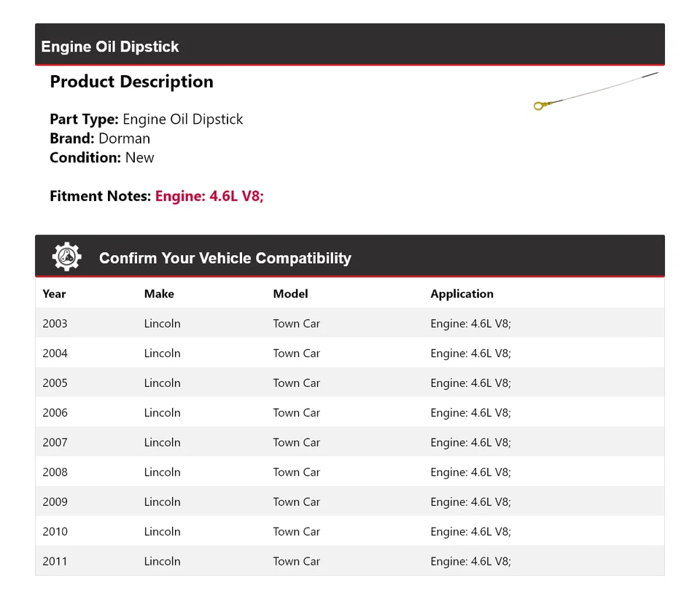700x599 pixels.
Task: Click the Confirm Your Vehicle Compatibility heading
Action: pos(225,258)
